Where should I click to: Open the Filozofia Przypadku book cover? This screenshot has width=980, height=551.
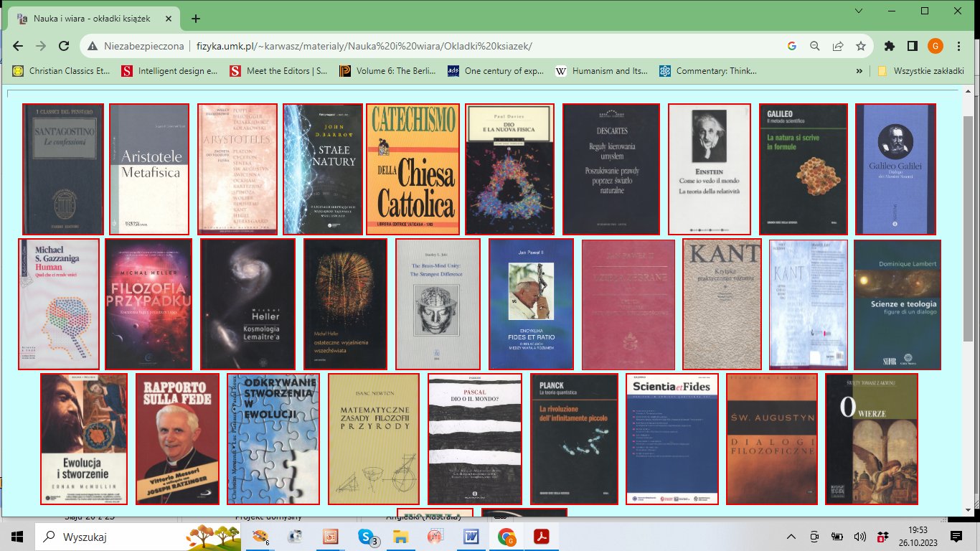click(149, 304)
